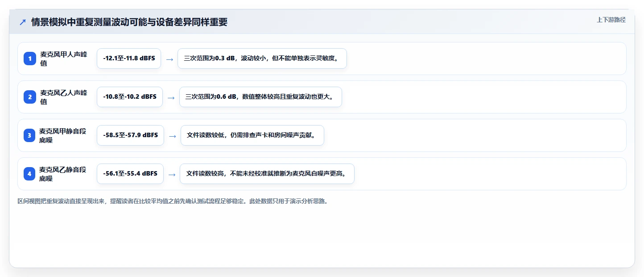Click the -56.1至-55.4 dBFS value chip

coord(130,174)
